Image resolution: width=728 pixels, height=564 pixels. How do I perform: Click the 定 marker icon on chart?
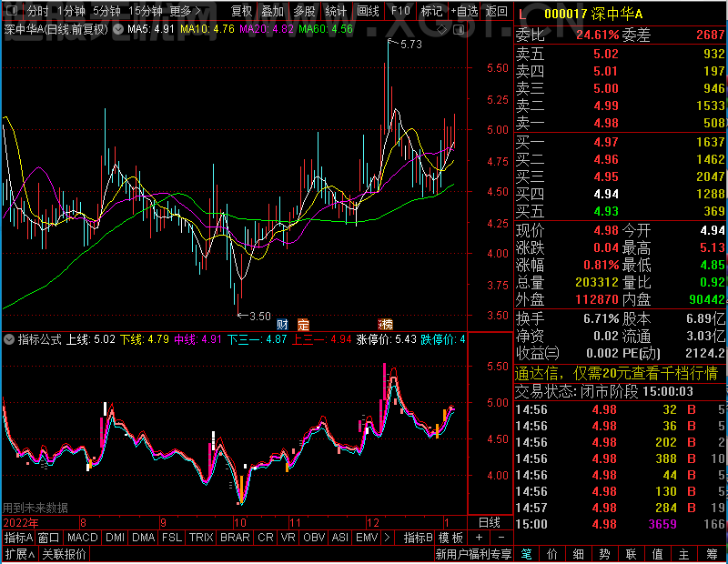click(303, 324)
